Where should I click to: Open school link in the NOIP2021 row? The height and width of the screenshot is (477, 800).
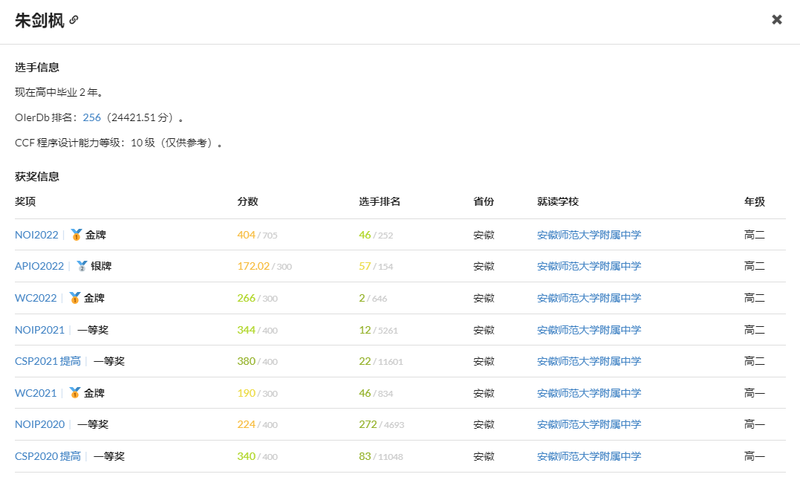point(589,330)
